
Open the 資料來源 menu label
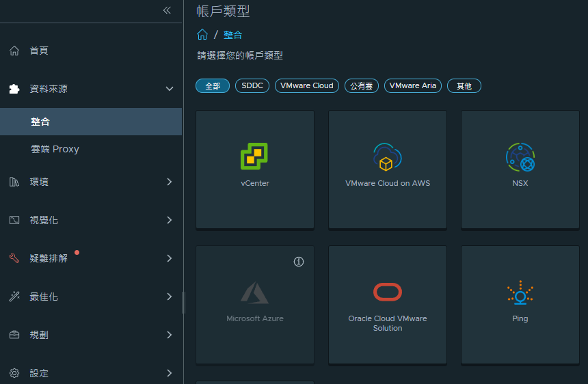point(49,89)
